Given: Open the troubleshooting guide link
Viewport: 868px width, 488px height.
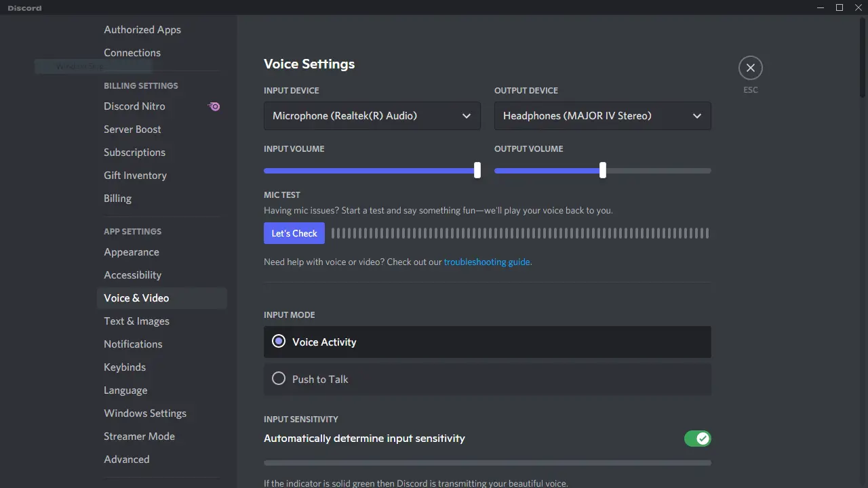Looking at the screenshot, I should [x=487, y=262].
